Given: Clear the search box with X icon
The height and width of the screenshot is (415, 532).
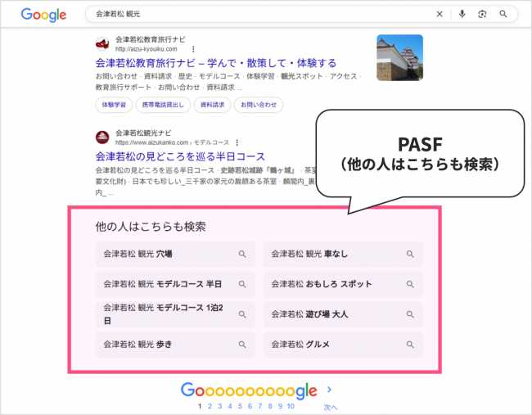Looking at the screenshot, I should pyautogui.click(x=440, y=14).
